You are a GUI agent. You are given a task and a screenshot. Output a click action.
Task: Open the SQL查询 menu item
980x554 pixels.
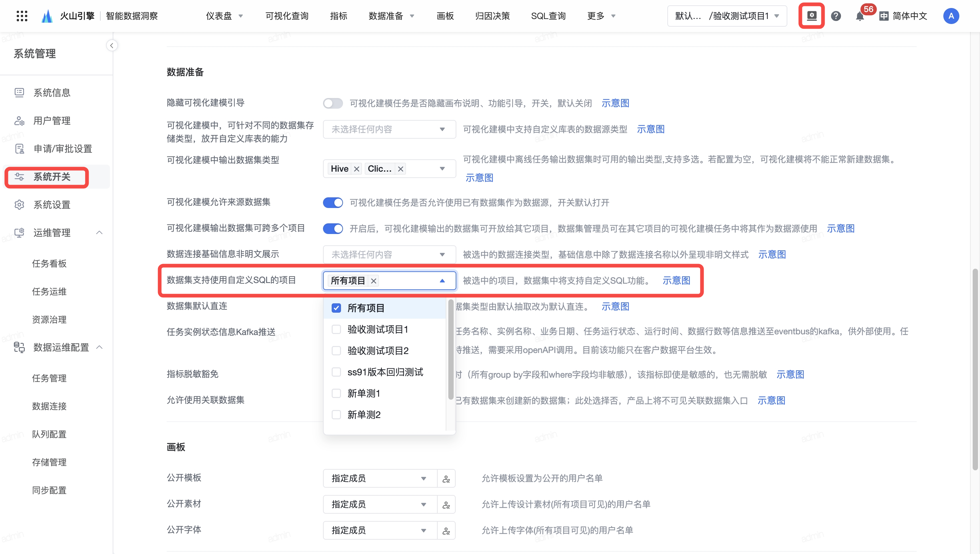click(548, 16)
